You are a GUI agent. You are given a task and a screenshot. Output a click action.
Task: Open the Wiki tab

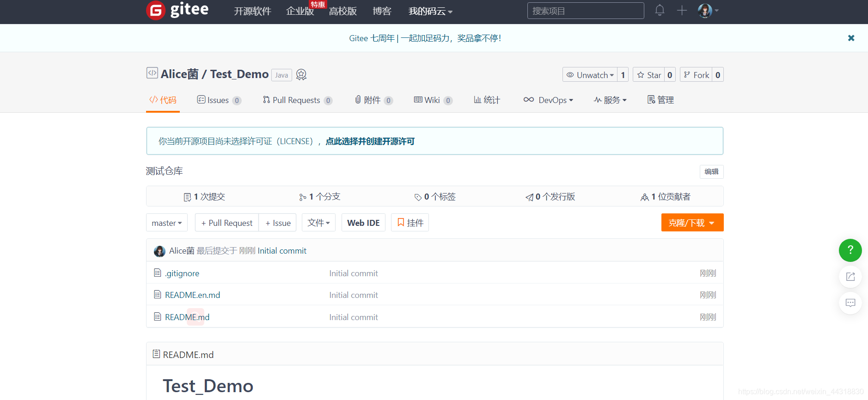point(433,100)
